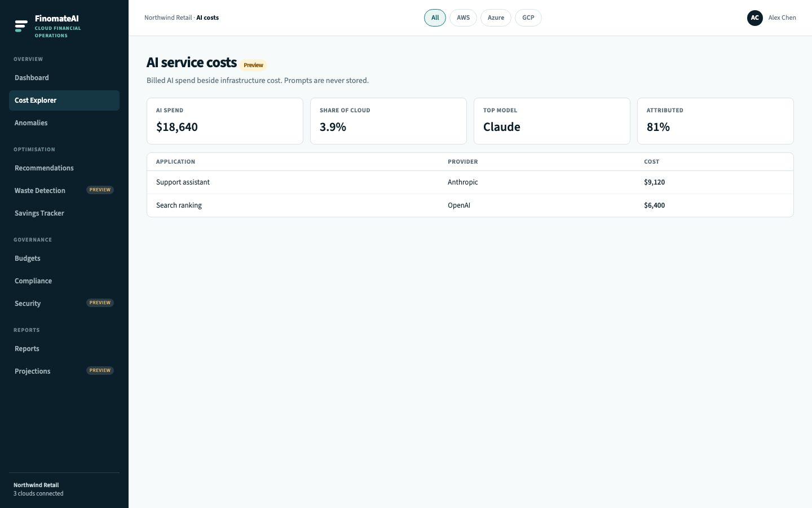812x508 pixels.
Task: Filter costs by Azure
Action: [496, 18]
